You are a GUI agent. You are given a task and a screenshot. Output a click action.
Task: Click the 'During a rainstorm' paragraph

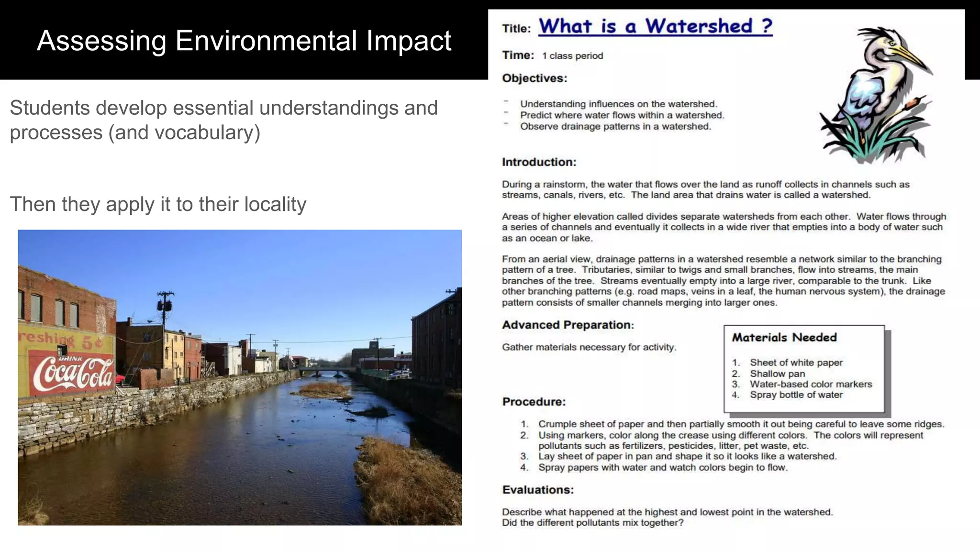[706, 190]
